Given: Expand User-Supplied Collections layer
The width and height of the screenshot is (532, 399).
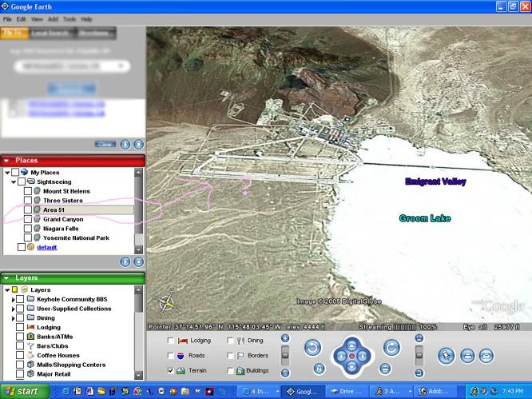Looking at the screenshot, I should pos(14,309).
